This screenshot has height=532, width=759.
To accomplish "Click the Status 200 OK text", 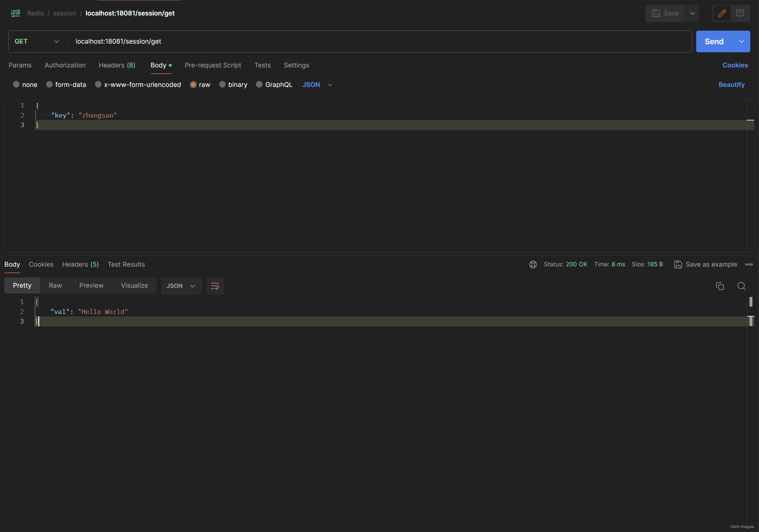I will [565, 264].
